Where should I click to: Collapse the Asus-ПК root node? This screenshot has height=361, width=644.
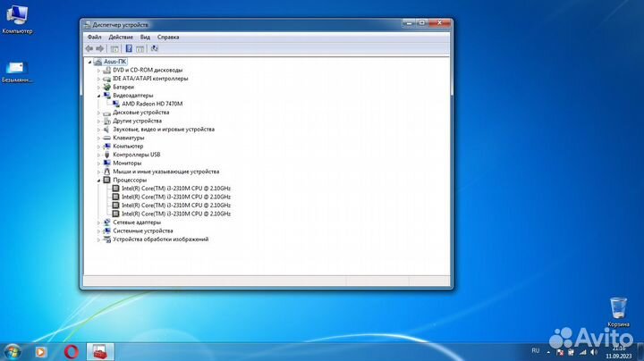coord(89,62)
